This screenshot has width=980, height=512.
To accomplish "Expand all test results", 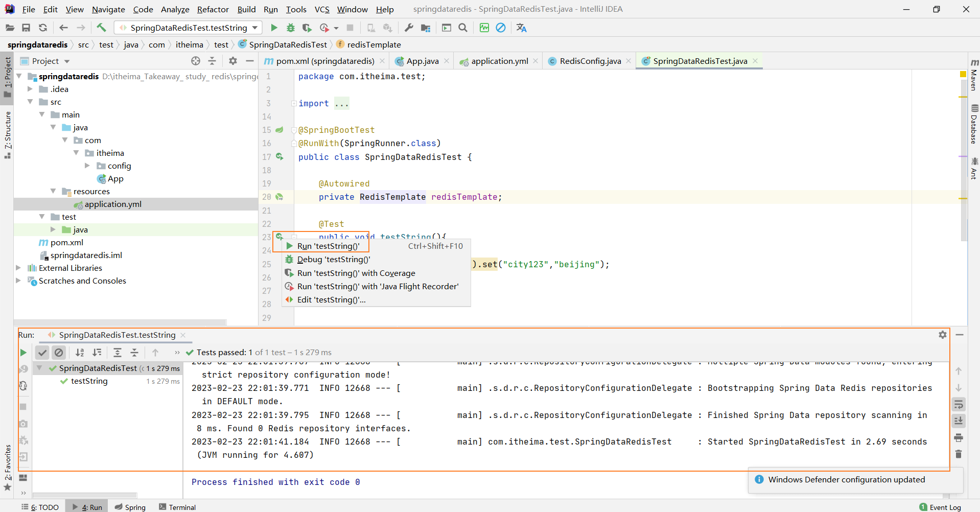I will coord(117,352).
